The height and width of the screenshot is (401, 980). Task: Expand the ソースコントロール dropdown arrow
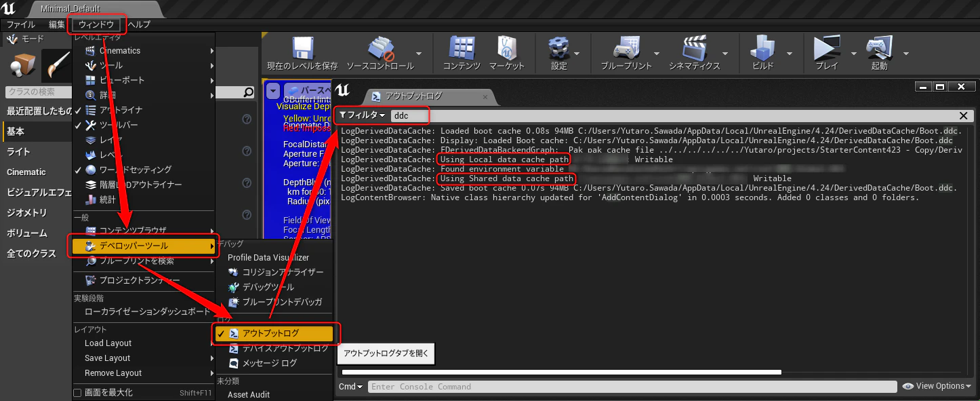[419, 53]
